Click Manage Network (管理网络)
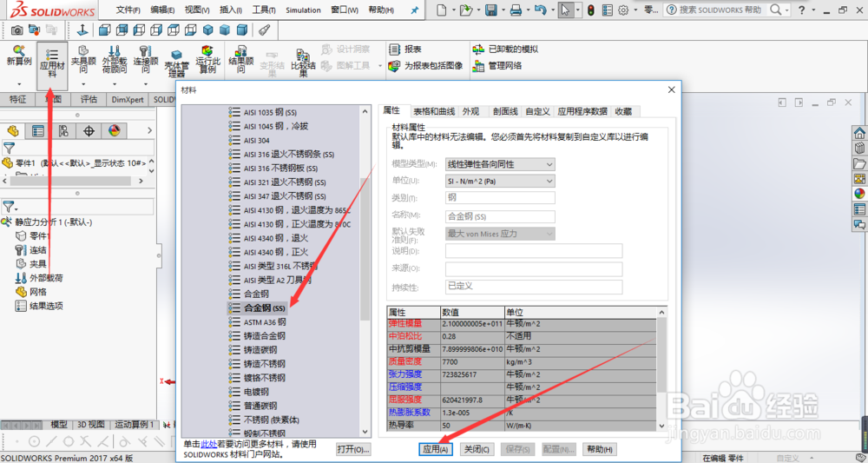The height and width of the screenshot is (463, 868). (497, 66)
